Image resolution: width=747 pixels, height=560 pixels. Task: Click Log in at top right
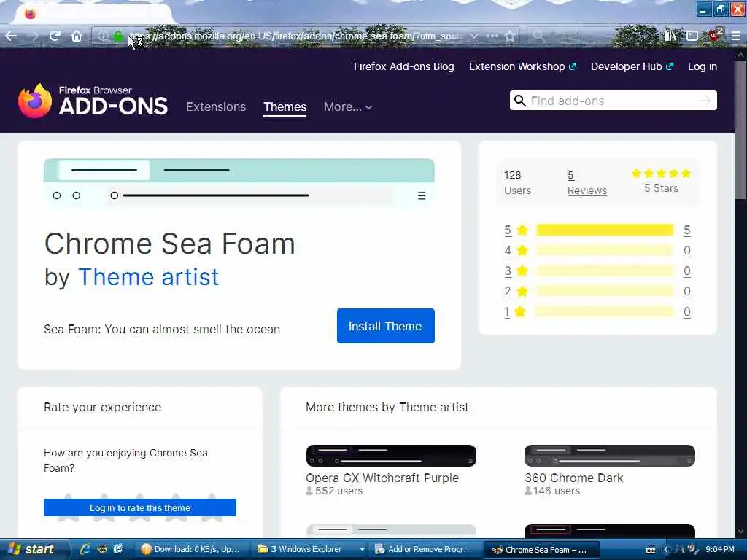click(703, 66)
